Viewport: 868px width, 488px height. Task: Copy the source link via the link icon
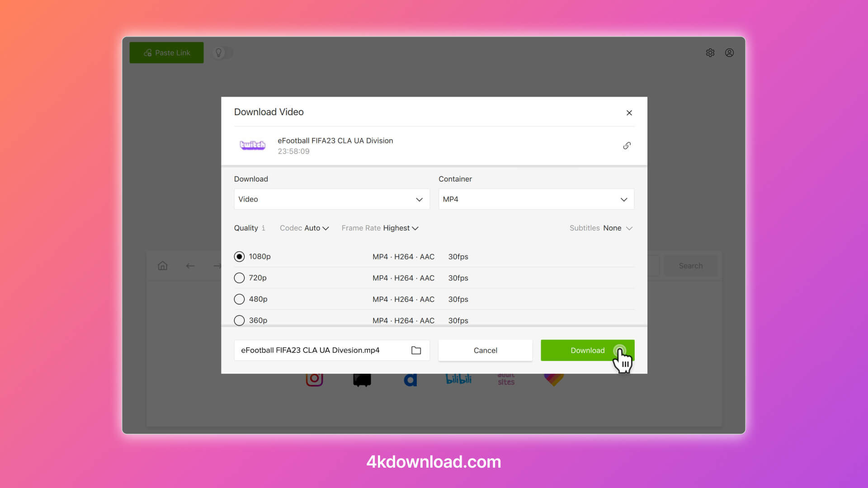pyautogui.click(x=627, y=145)
